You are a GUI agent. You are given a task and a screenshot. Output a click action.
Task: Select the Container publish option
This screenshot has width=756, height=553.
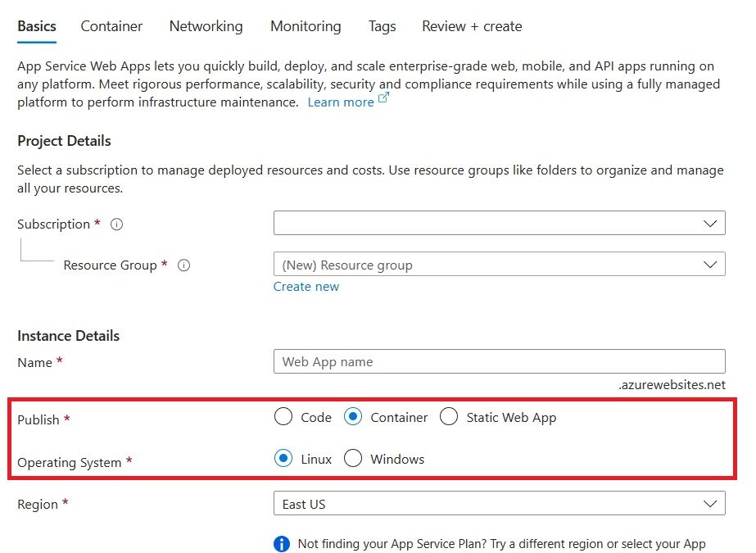(x=353, y=416)
